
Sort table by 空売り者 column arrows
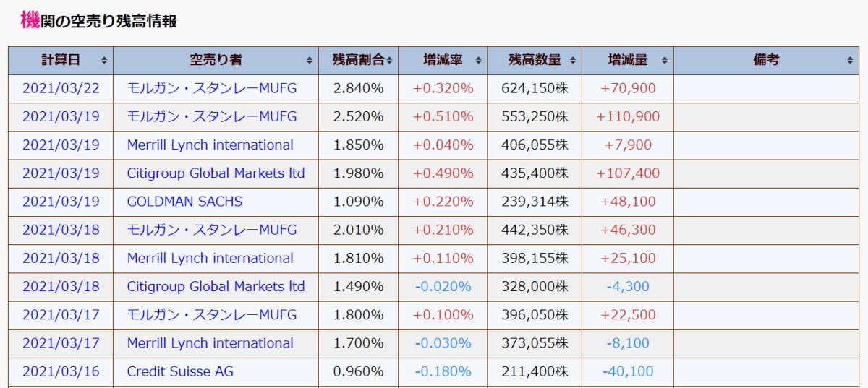click(310, 61)
